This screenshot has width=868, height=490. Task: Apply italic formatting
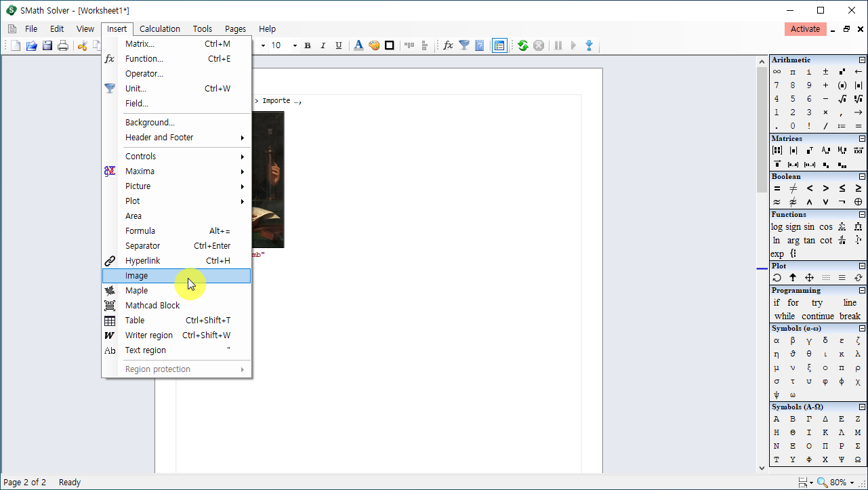point(323,45)
